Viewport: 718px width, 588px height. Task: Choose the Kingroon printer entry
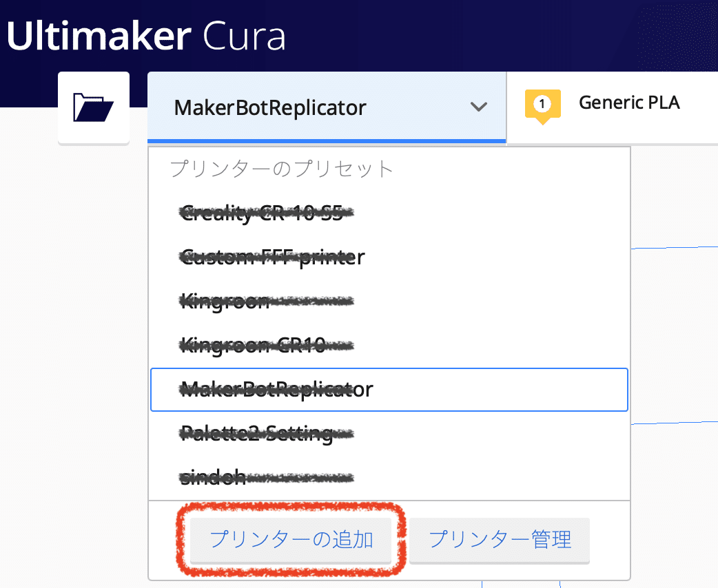pyautogui.click(x=389, y=301)
